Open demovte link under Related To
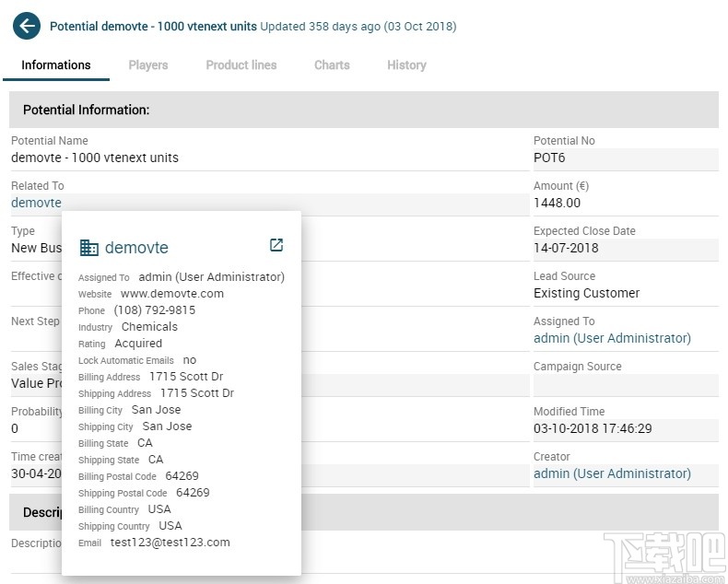The height and width of the screenshot is (584, 728). click(x=36, y=203)
